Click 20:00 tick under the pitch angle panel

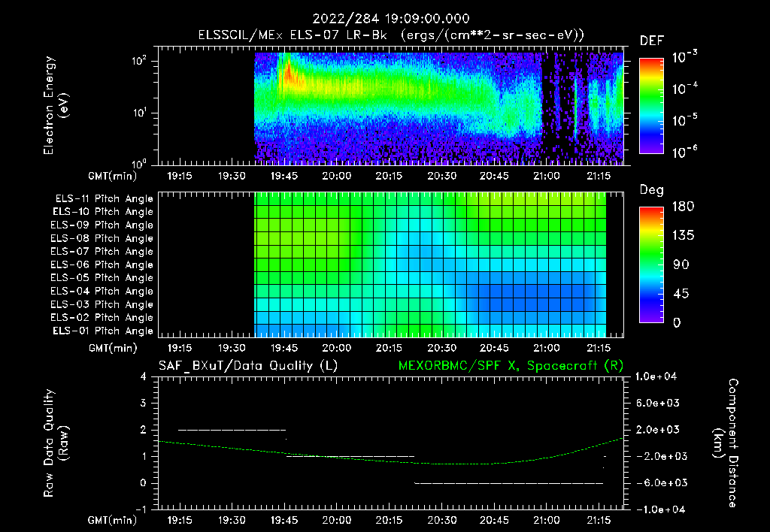point(337,348)
